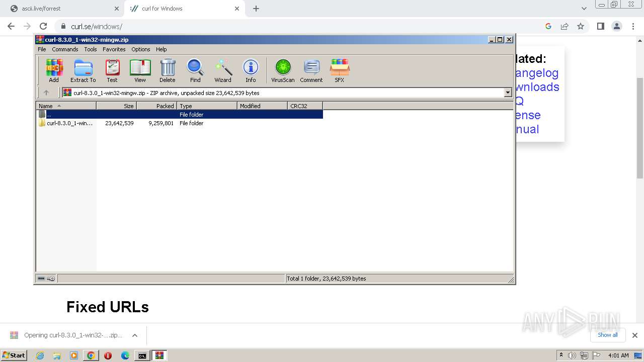Sort by Modified column header
The width and height of the screenshot is (644, 362).
262,106
